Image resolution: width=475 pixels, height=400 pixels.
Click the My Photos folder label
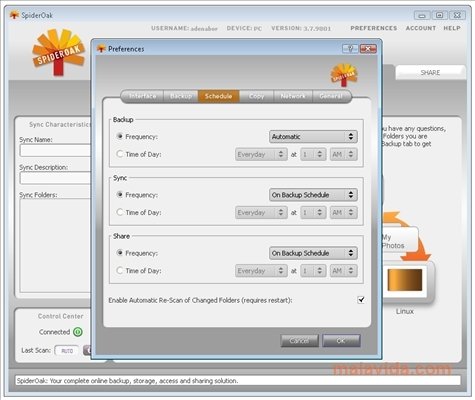coord(393,241)
